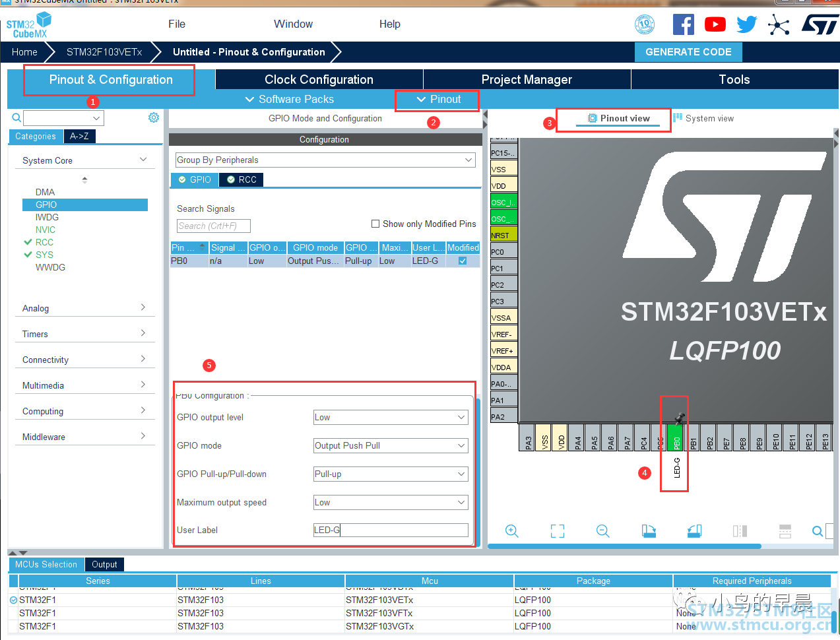Select DMA in System Core list
The width and height of the screenshot is (840, 640).
click(45, 192)
